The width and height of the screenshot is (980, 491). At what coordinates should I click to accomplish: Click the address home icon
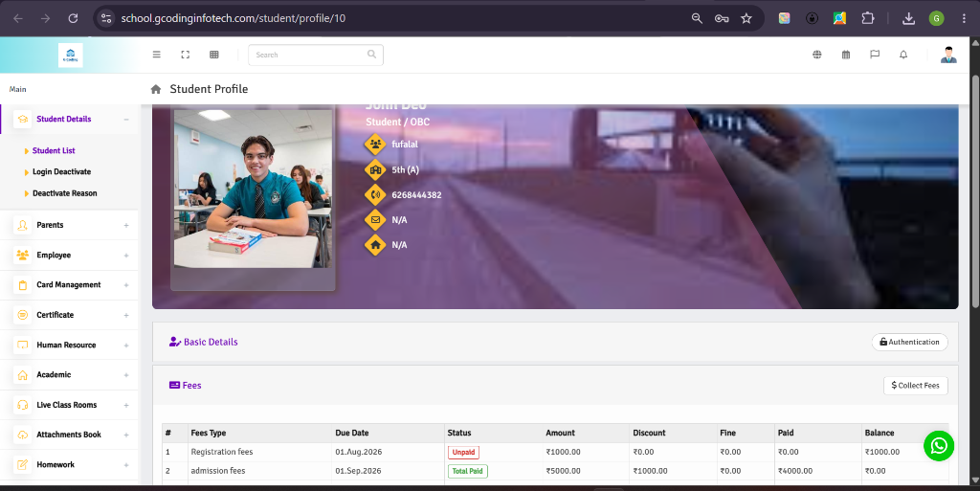click(x=375, y=245)
